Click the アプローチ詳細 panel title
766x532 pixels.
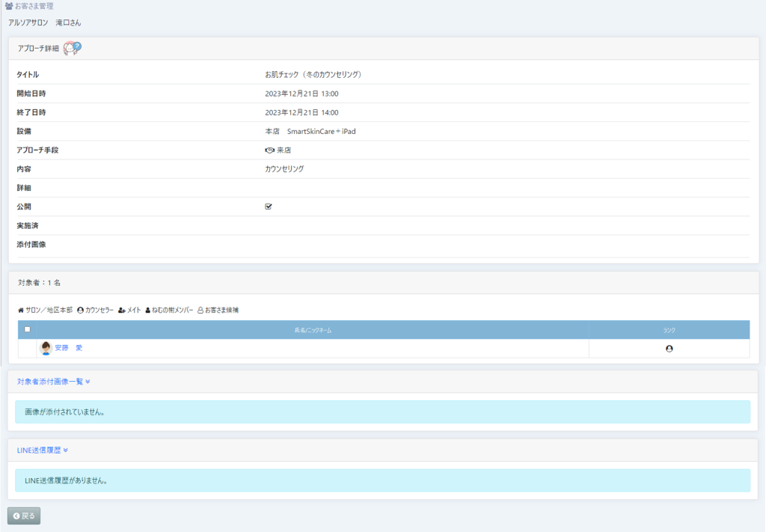38,49
